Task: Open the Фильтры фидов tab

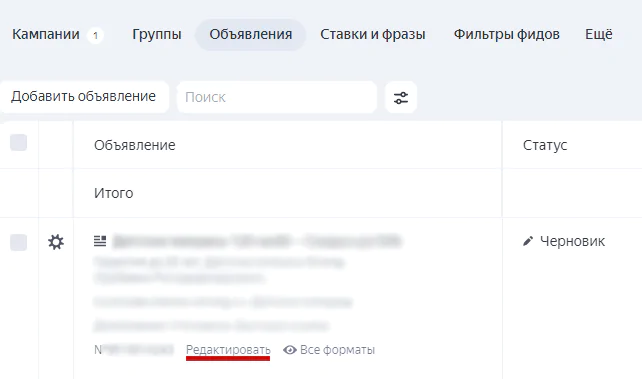Action: click(x=506, y=34)
